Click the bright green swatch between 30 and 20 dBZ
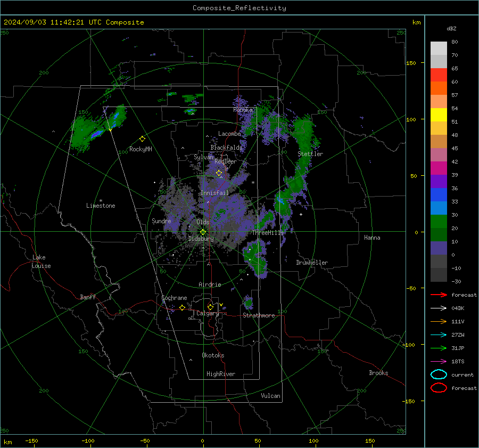This screenshot has height=448, width=479. click(x=439, y=222)
